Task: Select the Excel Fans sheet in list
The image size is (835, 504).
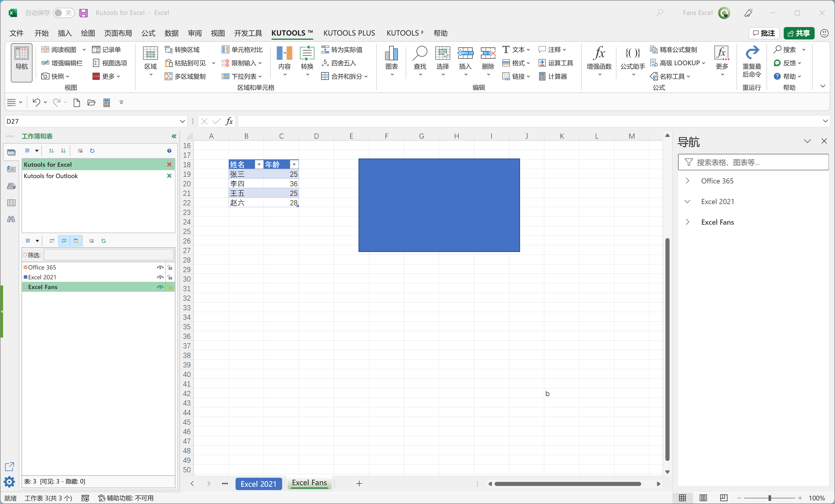Action: click(98, 287)
